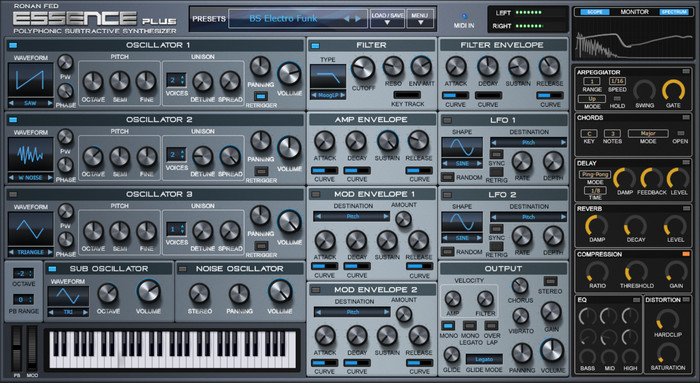Change the Octave -2 stepper value

[24, 273]
